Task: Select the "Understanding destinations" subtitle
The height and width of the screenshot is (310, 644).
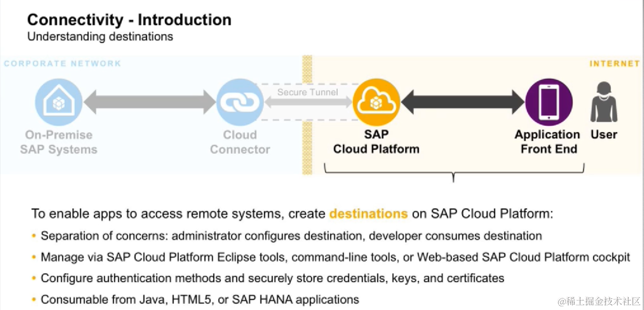Action: [x=100, y=37]
